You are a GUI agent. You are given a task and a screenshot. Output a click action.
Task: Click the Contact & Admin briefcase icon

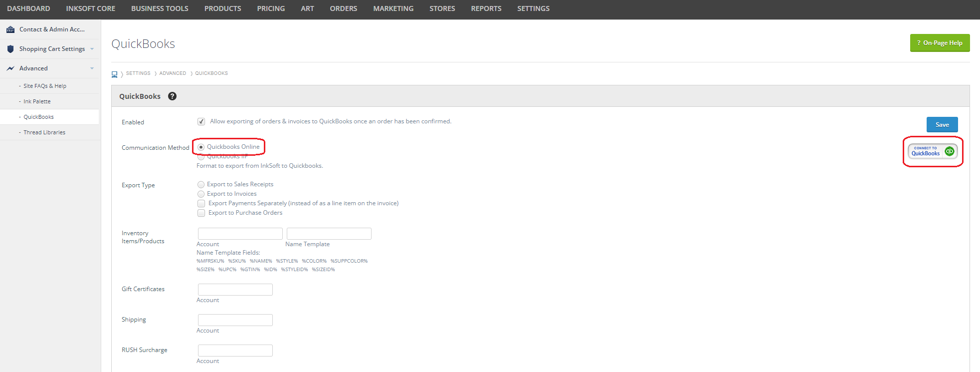(x=10, y=29)
